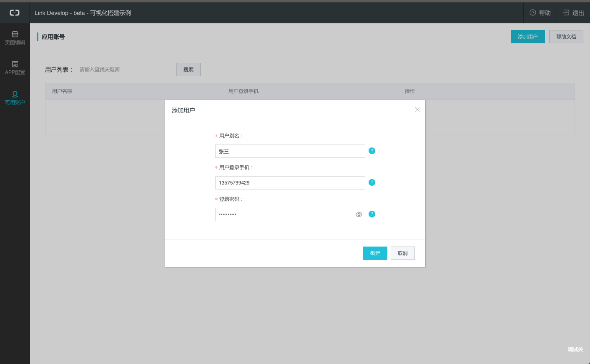This screenshot has width=590, height=364.
Task: Click the 操作 column header
Action: pos(409,91)
